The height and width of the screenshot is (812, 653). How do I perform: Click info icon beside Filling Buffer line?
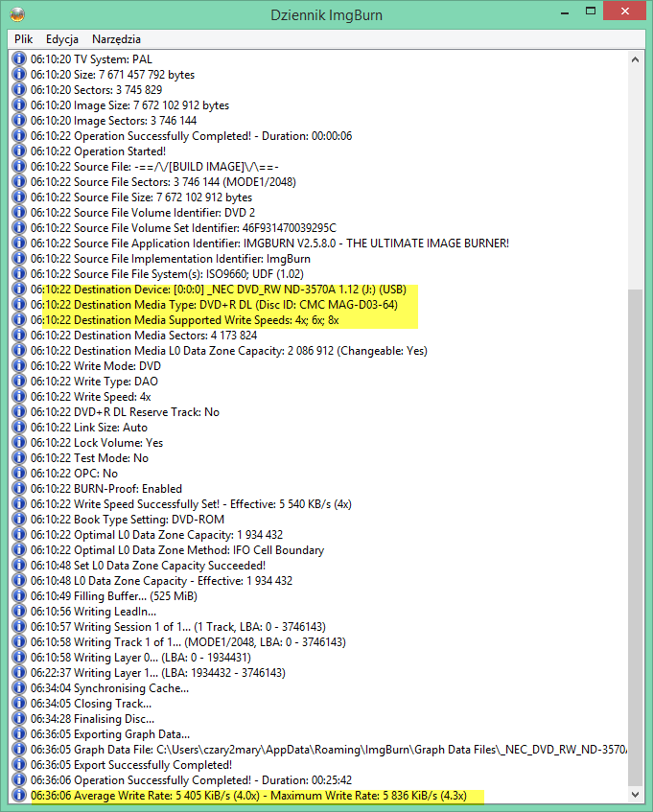coord(19,596)
